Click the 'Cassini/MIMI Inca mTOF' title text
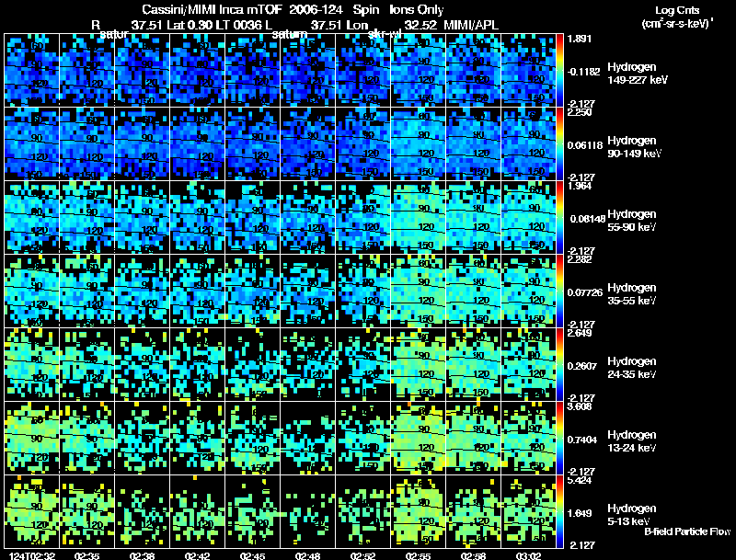The height and width of the screenshot is (560, 736). pos(213,10)
